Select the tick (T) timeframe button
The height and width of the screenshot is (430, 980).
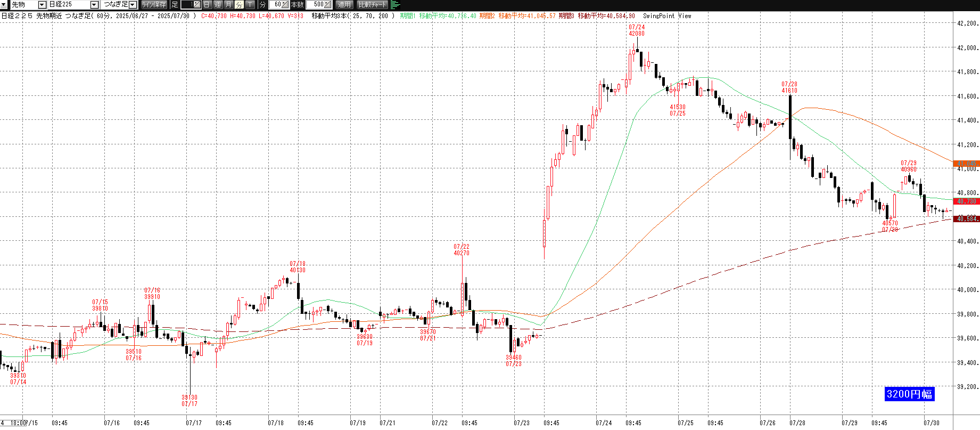tap(250, 5)
